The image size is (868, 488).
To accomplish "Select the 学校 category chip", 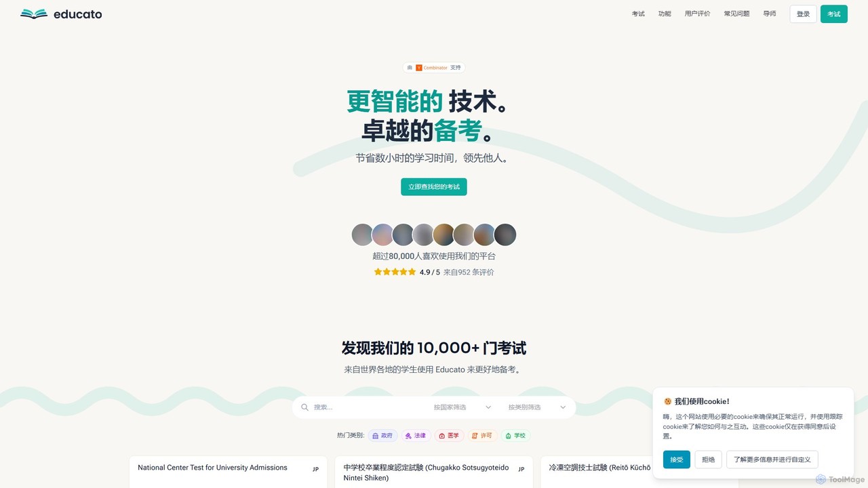I will [515, 436].
